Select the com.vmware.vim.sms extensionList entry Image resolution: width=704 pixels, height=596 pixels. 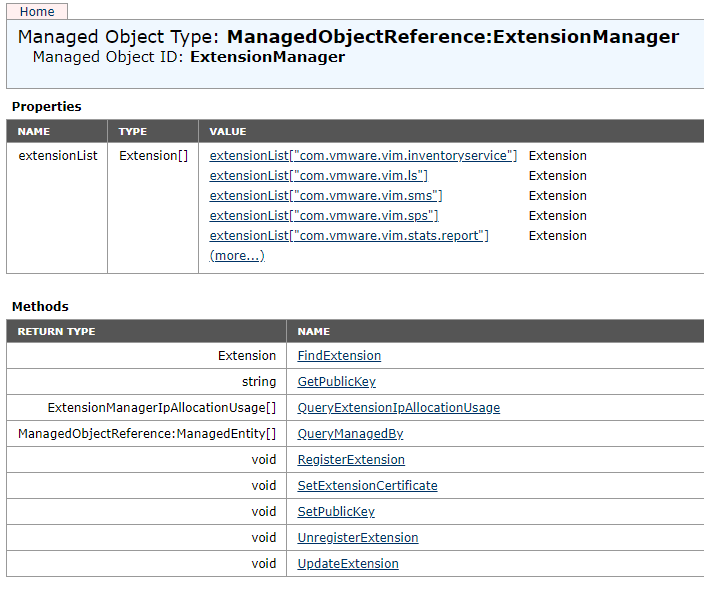tap(326, 196)
